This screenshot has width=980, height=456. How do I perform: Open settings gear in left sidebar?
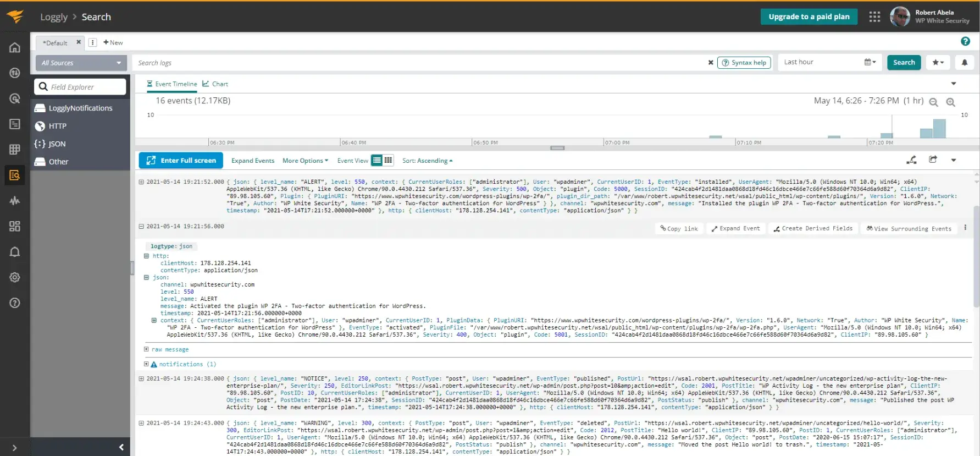coord(15,277)
